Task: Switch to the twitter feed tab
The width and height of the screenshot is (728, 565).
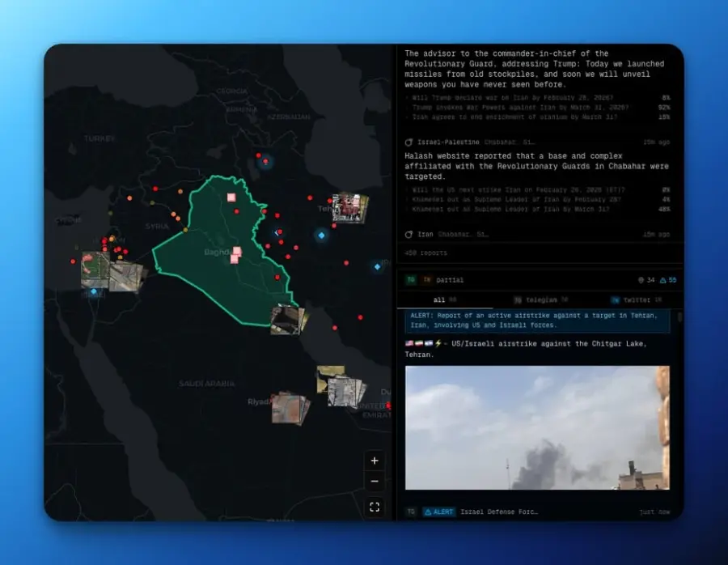Action: point(636,299)
